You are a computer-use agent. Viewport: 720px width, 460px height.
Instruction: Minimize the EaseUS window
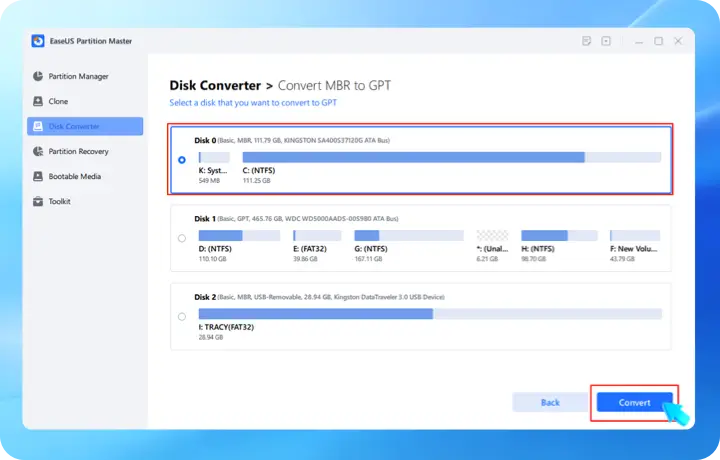pyautogui.click(x=639, y=41)
